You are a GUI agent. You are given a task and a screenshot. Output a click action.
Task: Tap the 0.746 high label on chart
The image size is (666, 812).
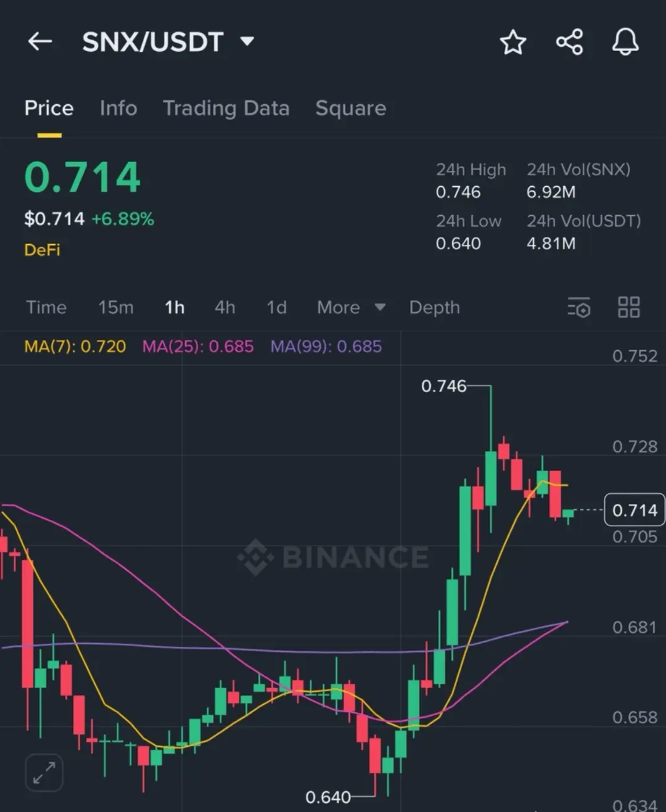(x=443, y=386)
